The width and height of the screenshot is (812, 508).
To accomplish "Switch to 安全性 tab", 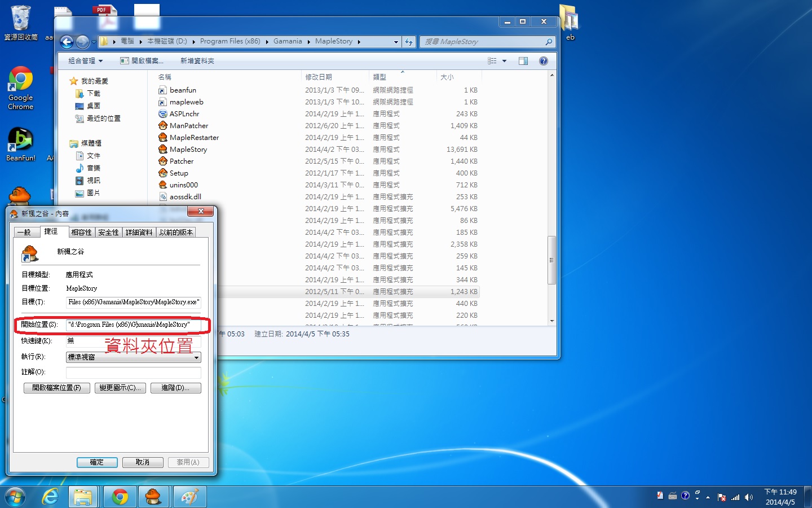I will coord(108,232).
